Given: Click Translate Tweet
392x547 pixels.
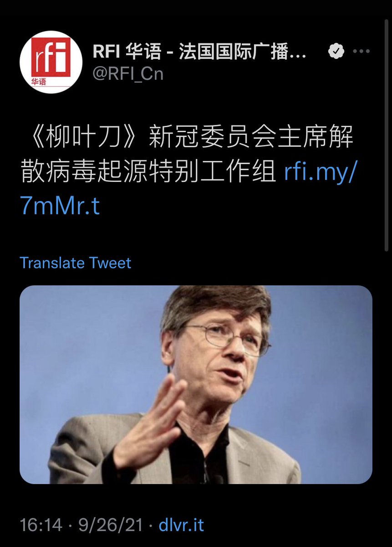Looking at the screenshot, I should (76, 263).
